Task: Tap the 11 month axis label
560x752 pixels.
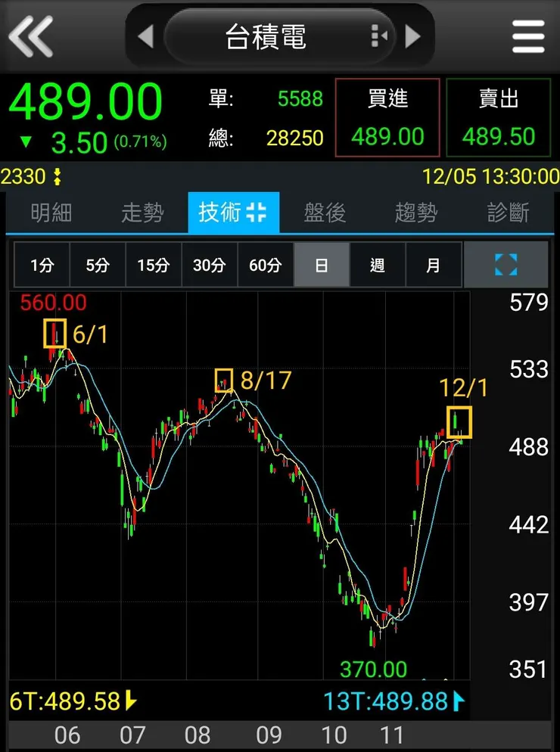Action: click(x=391, y=735)
